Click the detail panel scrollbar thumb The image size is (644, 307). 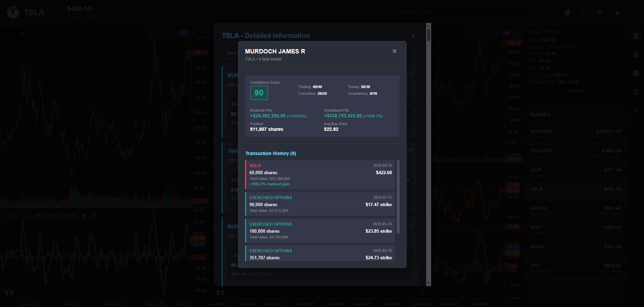pos(428,35)
